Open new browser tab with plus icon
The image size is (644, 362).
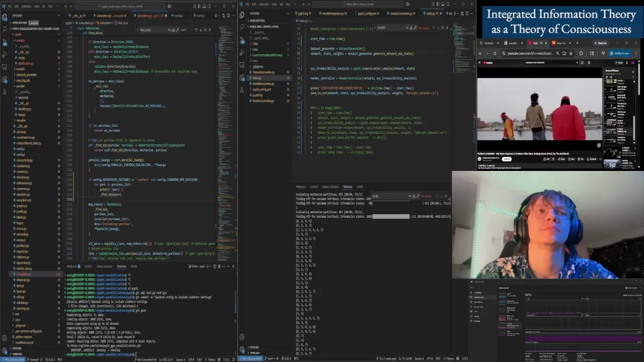click(577, 43)
